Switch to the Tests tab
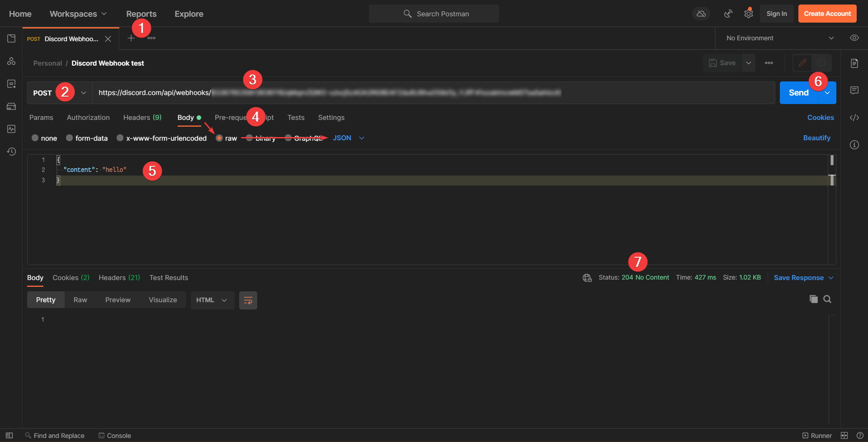This screenshot has width=868, height=442. click(x=296, y=118)
